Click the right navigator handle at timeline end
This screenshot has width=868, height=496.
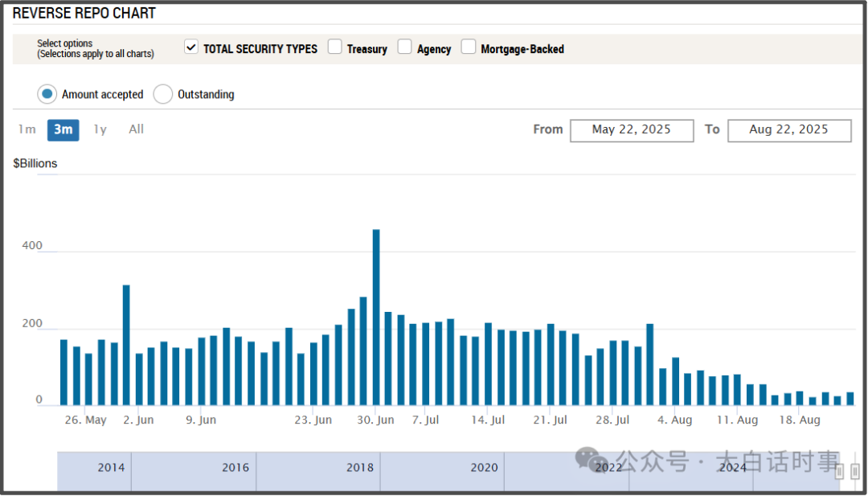point(856,471)
